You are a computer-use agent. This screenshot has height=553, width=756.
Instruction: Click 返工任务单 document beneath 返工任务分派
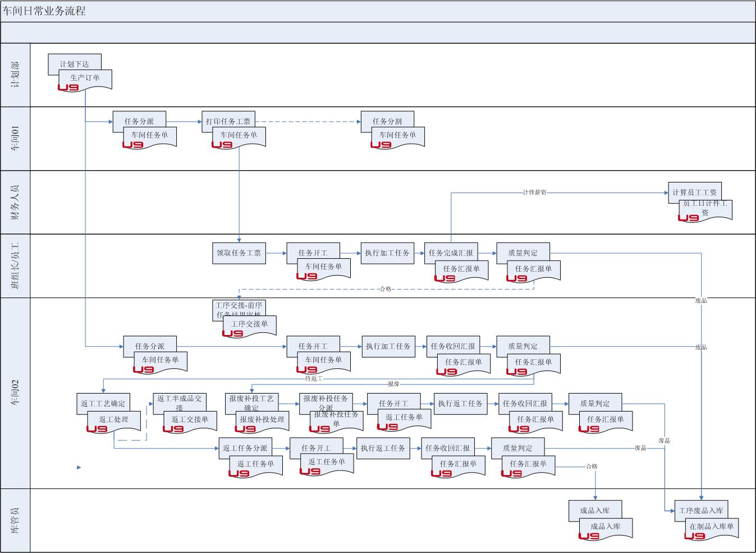256,467
